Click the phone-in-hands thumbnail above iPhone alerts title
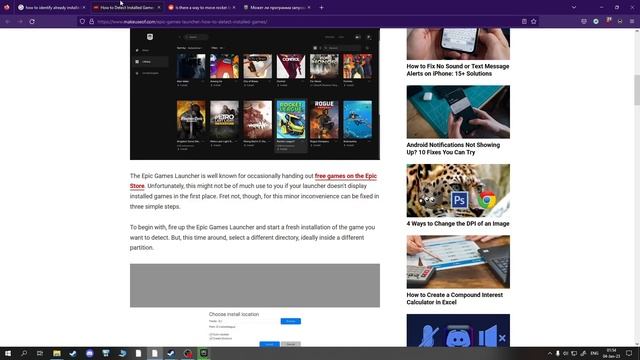Screen dimensions: 640x360 pos(458,44)
